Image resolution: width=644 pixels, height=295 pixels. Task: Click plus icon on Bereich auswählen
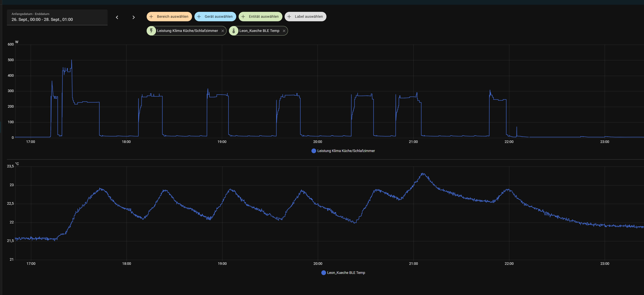151,17
